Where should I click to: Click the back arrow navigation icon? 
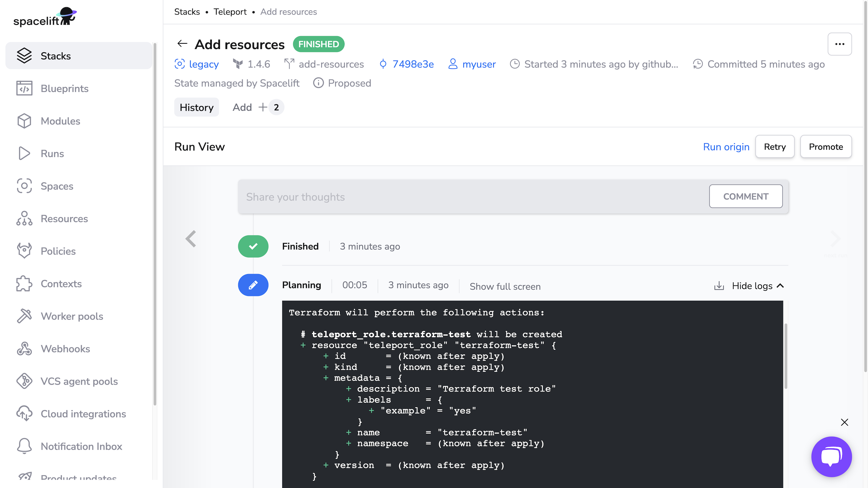[x=182, y=43]
